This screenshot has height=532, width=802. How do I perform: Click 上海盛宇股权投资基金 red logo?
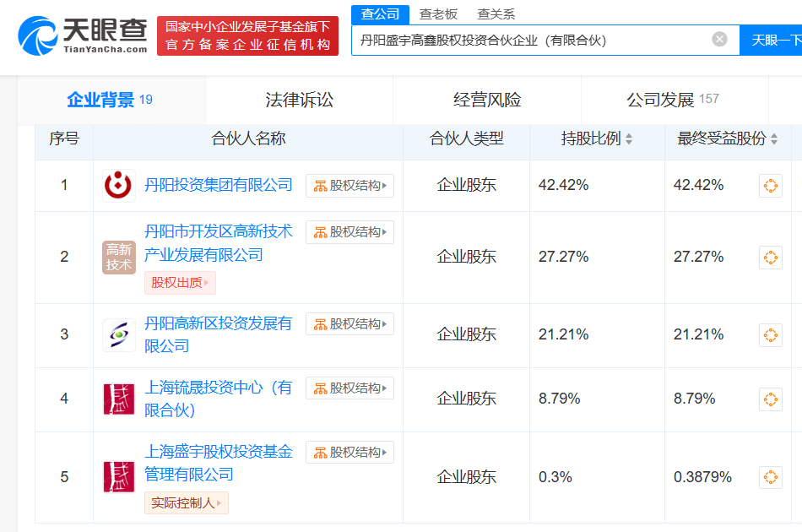point(119,477)
